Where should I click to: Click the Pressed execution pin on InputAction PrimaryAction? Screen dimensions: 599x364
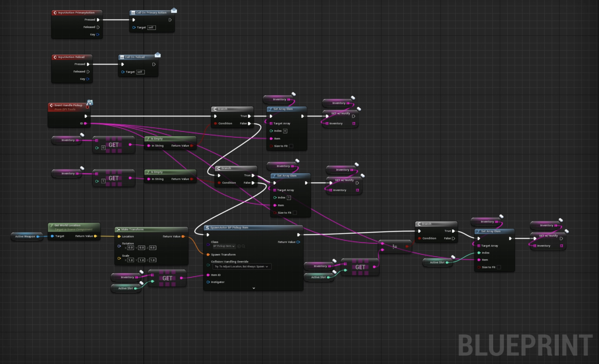point(98,20)
